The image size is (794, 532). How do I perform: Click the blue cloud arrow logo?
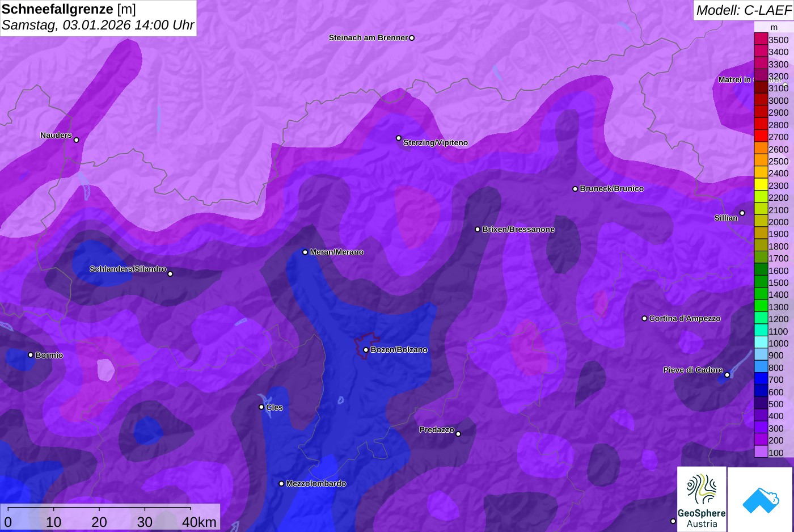pyautogui.click(x=761, y=499)
